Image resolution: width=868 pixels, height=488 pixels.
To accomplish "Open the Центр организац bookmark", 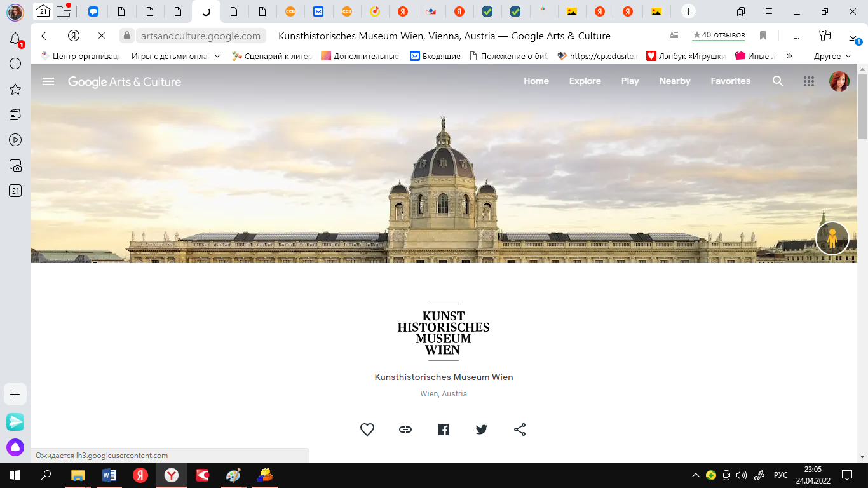I will [80, 56].
